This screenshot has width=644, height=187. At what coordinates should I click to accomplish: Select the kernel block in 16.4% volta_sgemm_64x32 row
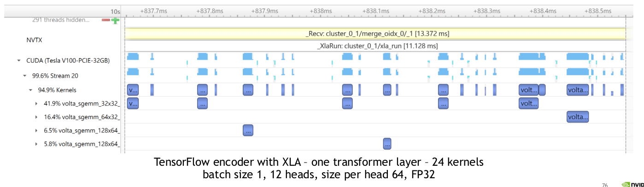click(578, 117)
